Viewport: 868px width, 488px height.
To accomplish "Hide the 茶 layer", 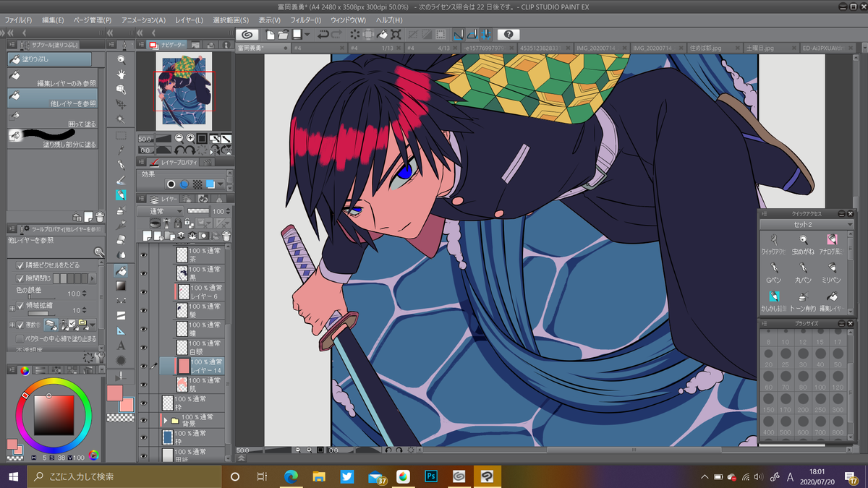I will coord(143,254).
